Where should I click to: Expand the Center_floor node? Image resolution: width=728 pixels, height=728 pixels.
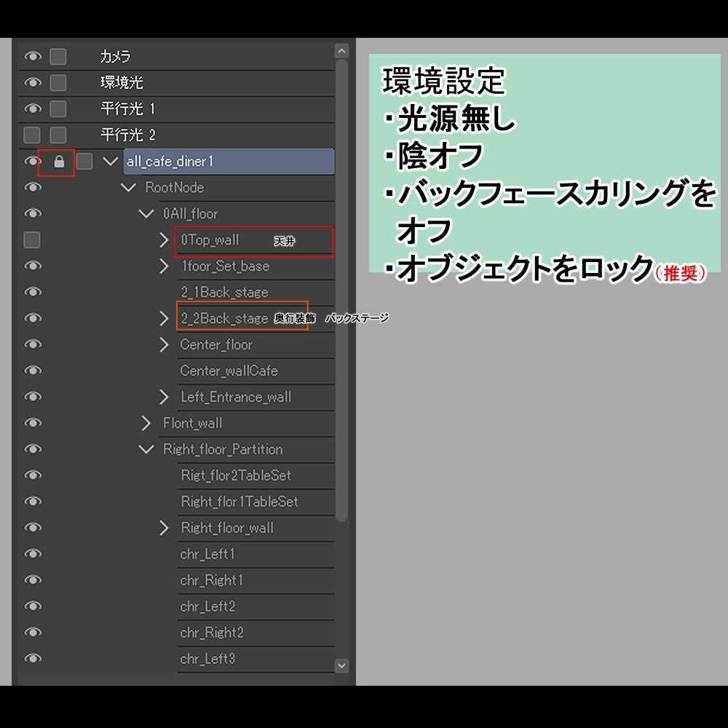[163, 344]
